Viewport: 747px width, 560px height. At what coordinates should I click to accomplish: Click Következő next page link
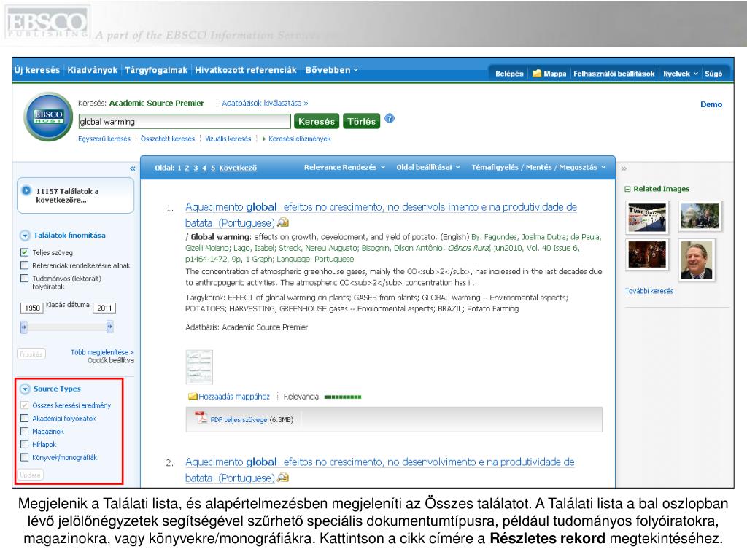tap(238, 168)
